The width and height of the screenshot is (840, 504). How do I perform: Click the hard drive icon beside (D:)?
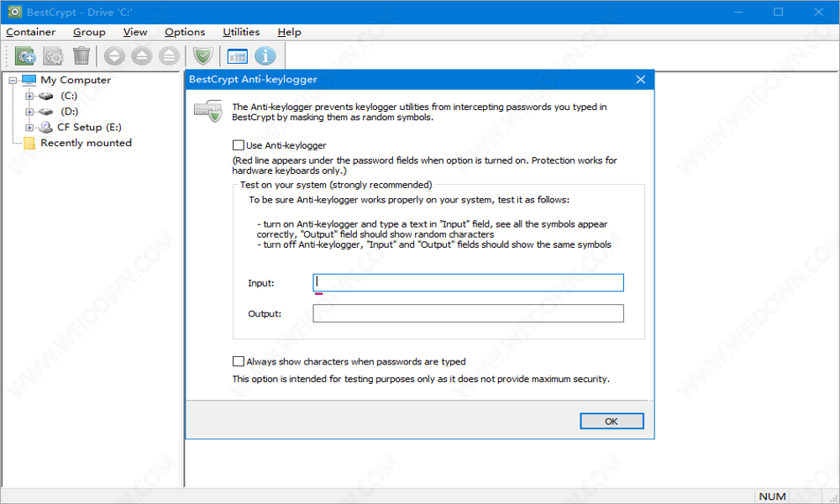tap(46, 112)
